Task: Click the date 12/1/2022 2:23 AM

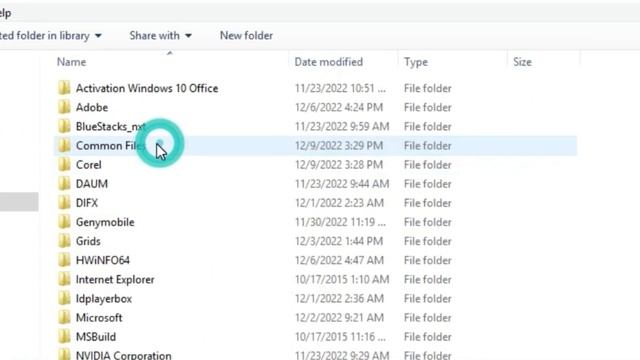Action: pos(339,203)
